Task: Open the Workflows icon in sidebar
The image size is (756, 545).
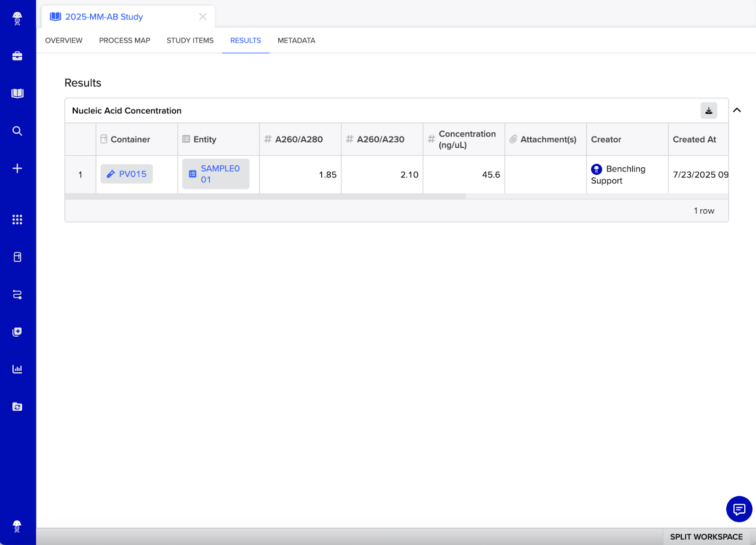Action: 17,295
